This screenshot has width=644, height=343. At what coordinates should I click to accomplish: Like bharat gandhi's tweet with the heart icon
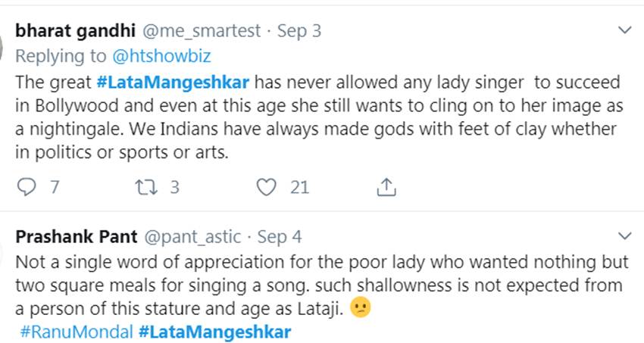pyautogui.click(x=265, y=186)
